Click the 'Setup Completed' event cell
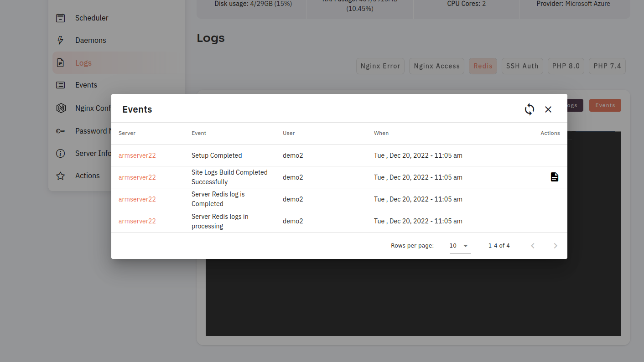The height and width of the screenshot is (362, 644). click(x=217, y=155)
